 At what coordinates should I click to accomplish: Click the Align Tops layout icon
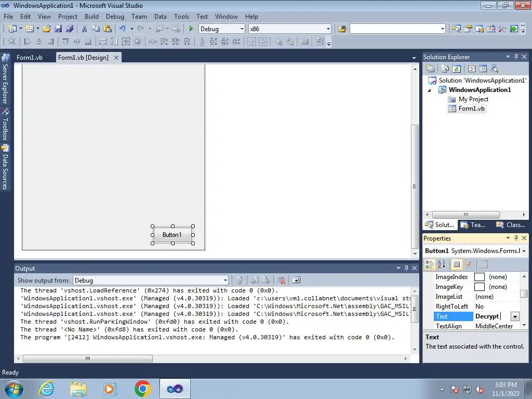click(x=65, y=42)
